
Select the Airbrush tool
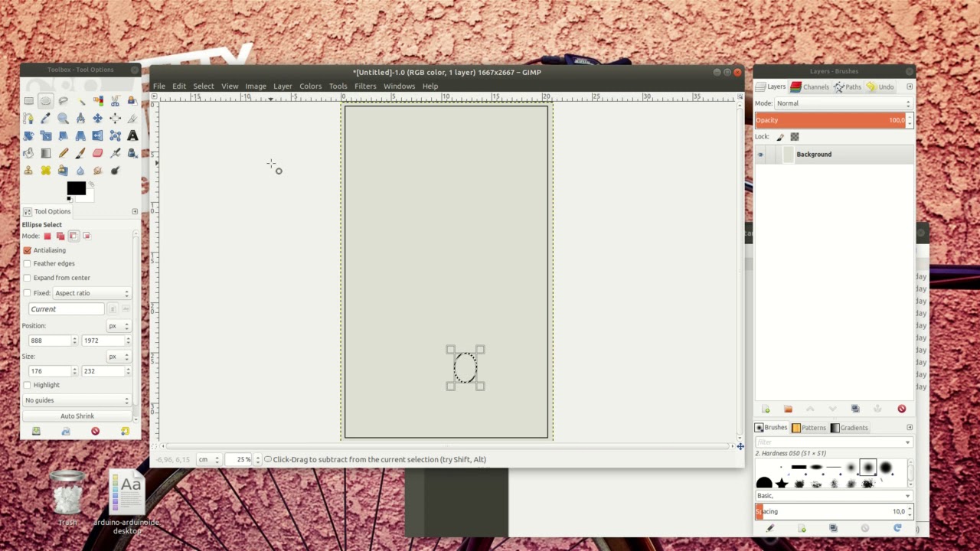pyautogui.click(x=115, y=153)
